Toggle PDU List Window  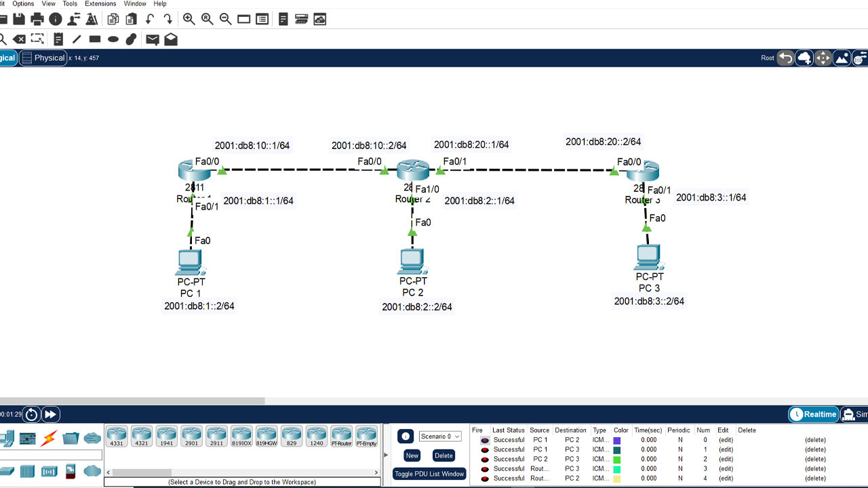tap(429, 474)
